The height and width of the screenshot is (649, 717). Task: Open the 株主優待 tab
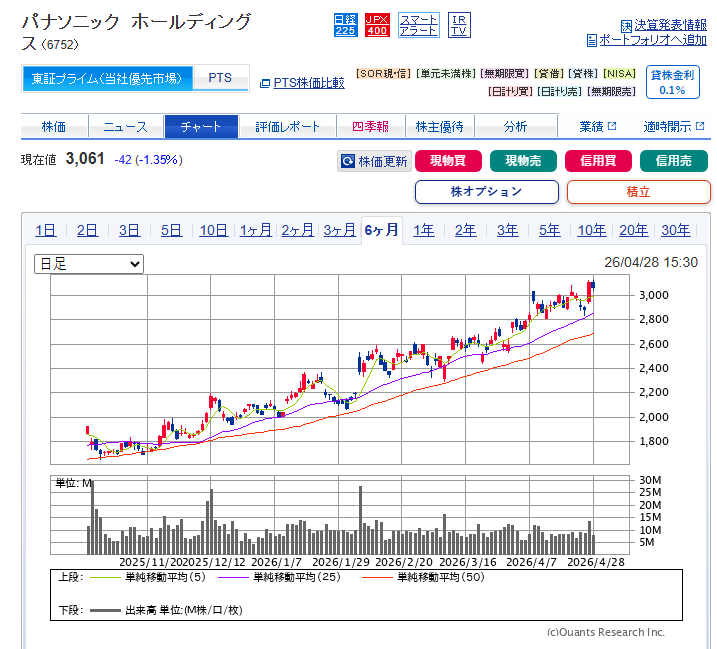[439, 127]
